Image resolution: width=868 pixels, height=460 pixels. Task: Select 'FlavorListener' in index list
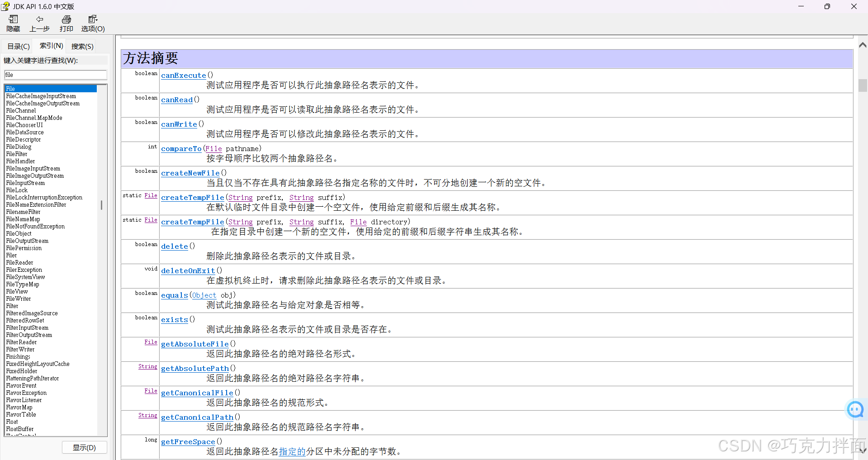[24, 400]
